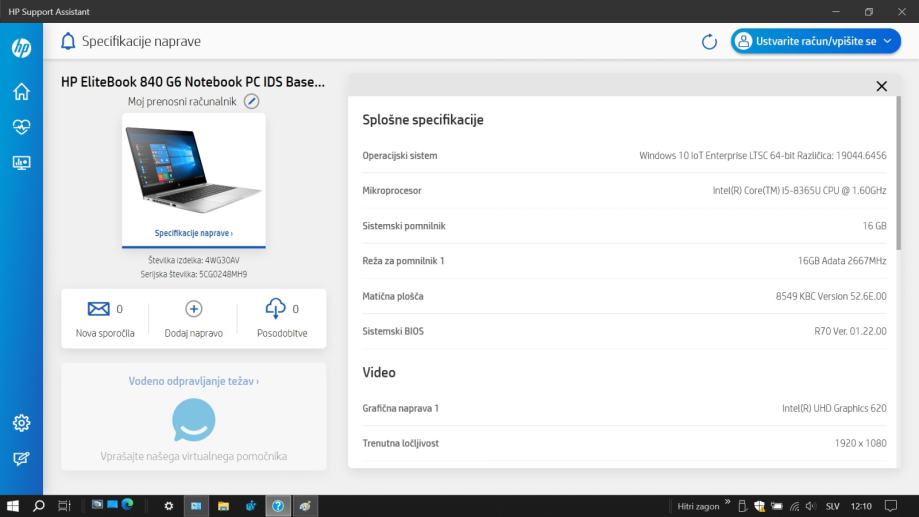Image resolution: width=919 pixels, height=517 pixels.
Task: Click the heart health monitor sidebar icon
Action: pos(21,127)
